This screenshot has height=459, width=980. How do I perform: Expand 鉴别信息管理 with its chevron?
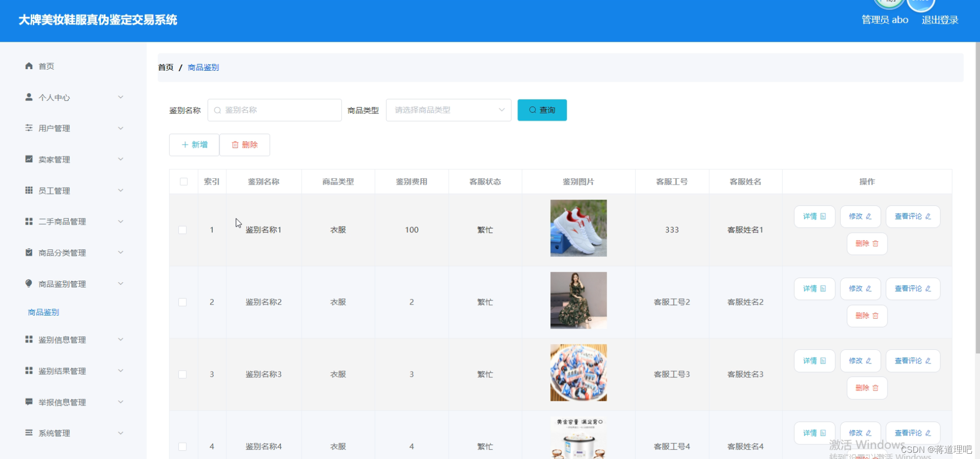pos(121,339)
